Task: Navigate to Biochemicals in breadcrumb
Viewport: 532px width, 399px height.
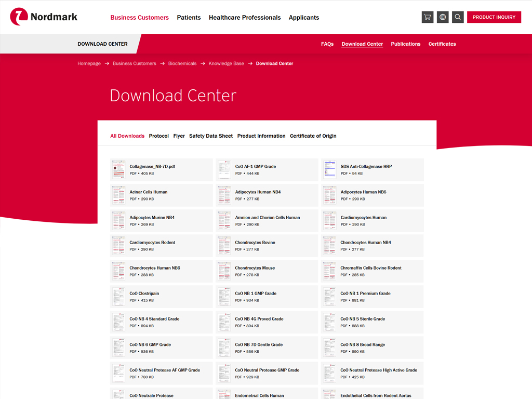Action: [x=182, y=63]
